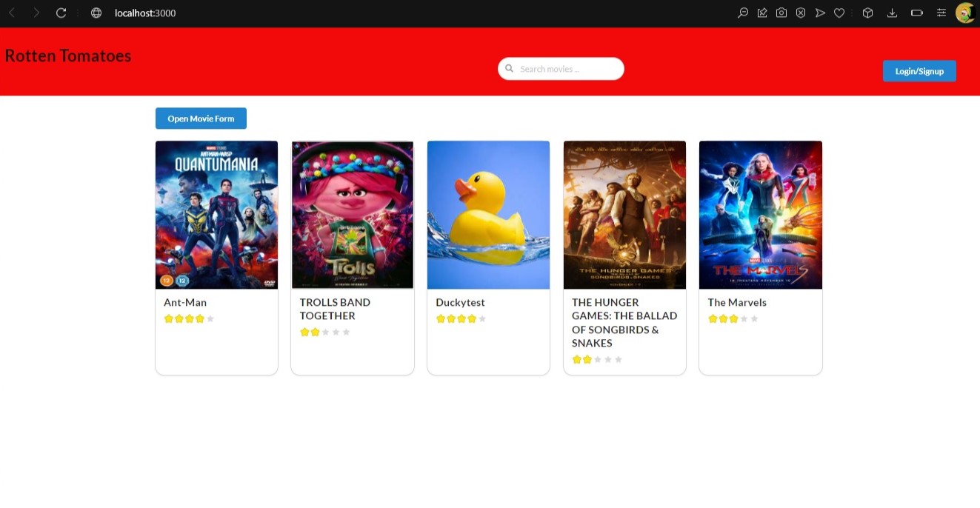Click the "Ant-Man" movie title
The height and width of the screenshot is (508, 980).
click(x=185, y=302)
